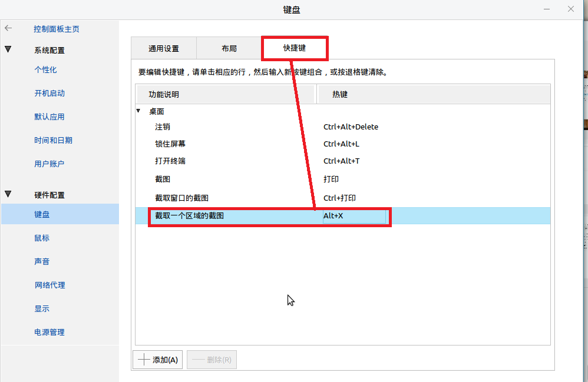Click the 热键 column header
The image size is (588, 382).
pos(434,94)
